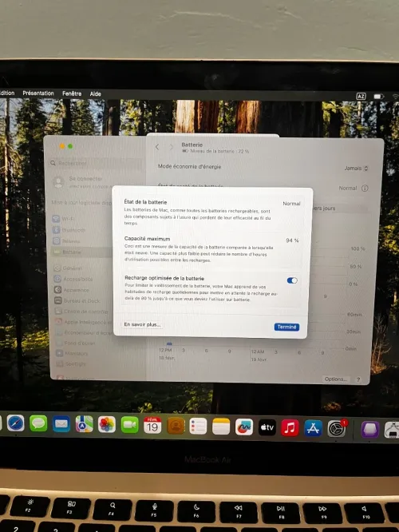The width and height of the screenshot is (399, 532).
Task: Select Wi-Fi in settings sidebar
Action: point(81,219)
